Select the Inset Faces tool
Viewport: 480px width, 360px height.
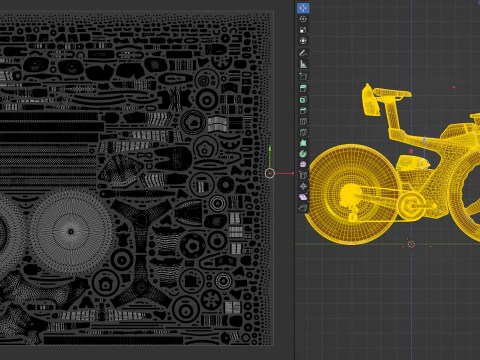(x=303, y=100)
